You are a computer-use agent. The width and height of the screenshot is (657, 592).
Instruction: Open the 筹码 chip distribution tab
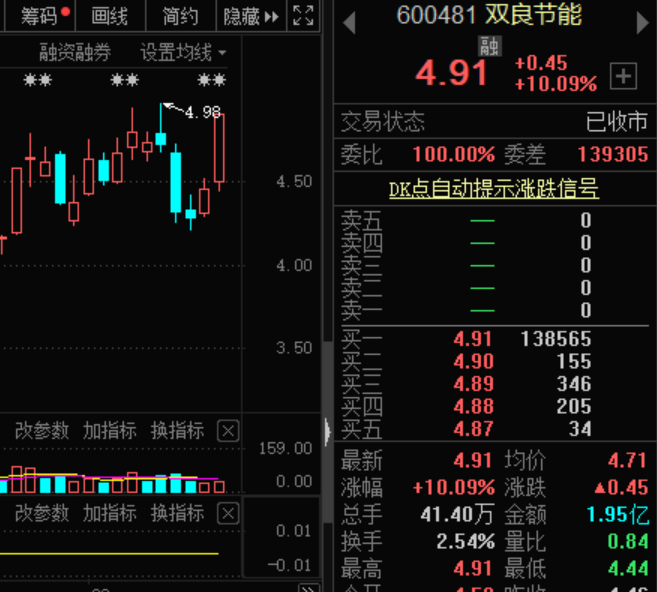coord(40,16)
